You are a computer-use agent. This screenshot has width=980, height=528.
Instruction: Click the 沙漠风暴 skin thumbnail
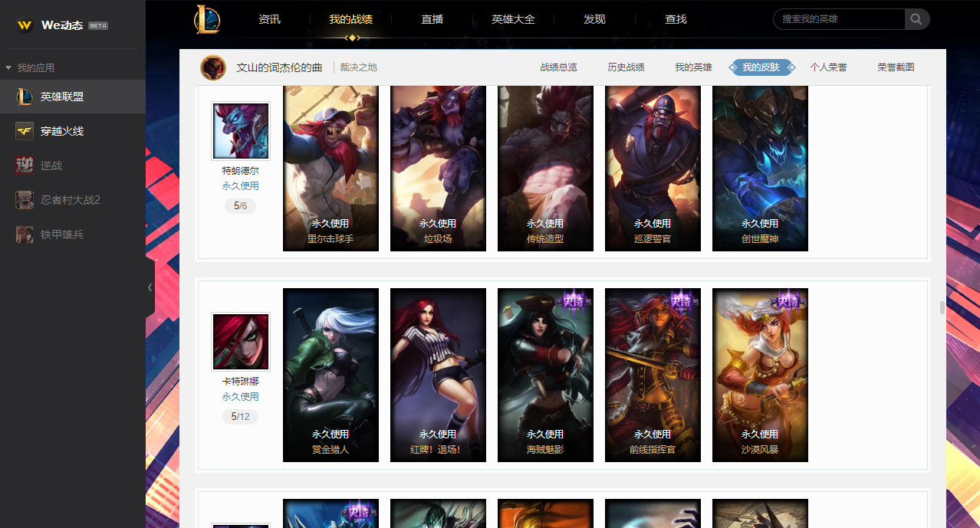(x=760, y=375)
